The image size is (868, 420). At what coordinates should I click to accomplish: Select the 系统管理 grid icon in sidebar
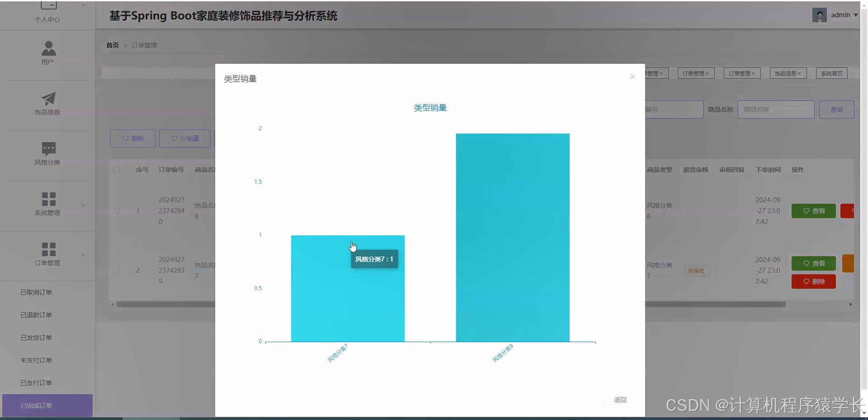point(48,200)
